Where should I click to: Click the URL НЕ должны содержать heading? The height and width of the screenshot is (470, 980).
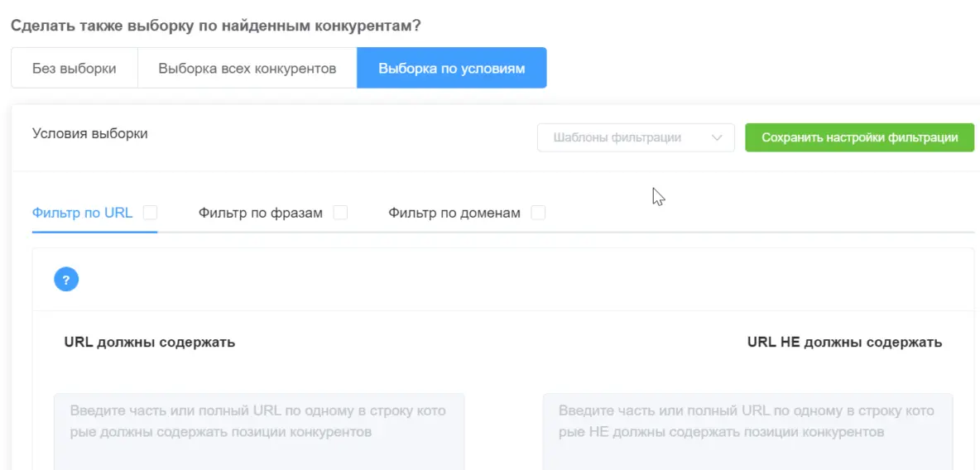[844, 343]
